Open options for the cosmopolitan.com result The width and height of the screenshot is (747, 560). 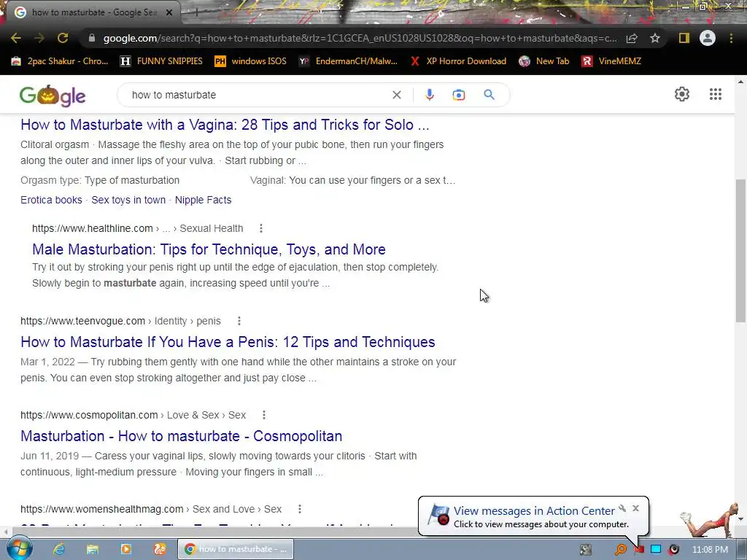click(x=264, y=415)
